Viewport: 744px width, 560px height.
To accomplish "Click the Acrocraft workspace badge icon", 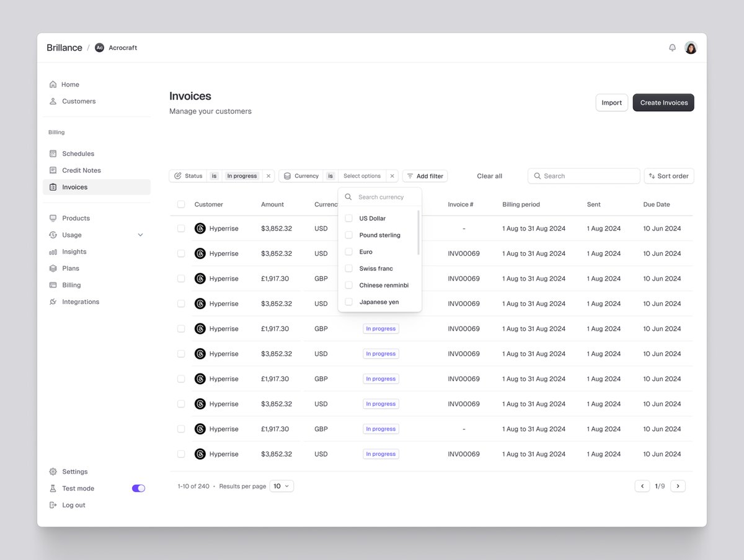I will 99,48.
